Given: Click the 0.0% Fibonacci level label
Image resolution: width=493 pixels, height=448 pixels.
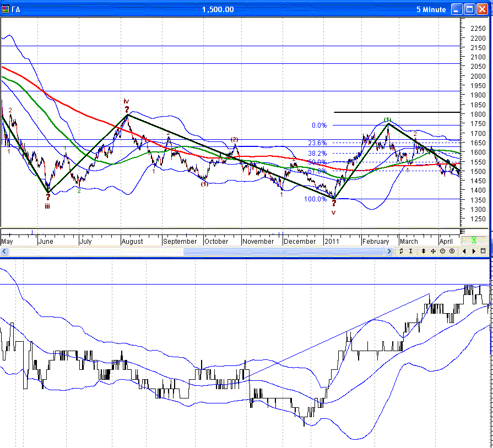Looking at the screenshot, I should pyautogui.click(x=318, y=125).
